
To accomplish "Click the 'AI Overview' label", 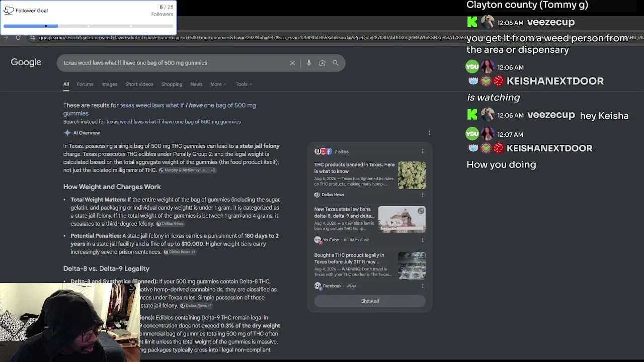I will click(x=87, y=133).
